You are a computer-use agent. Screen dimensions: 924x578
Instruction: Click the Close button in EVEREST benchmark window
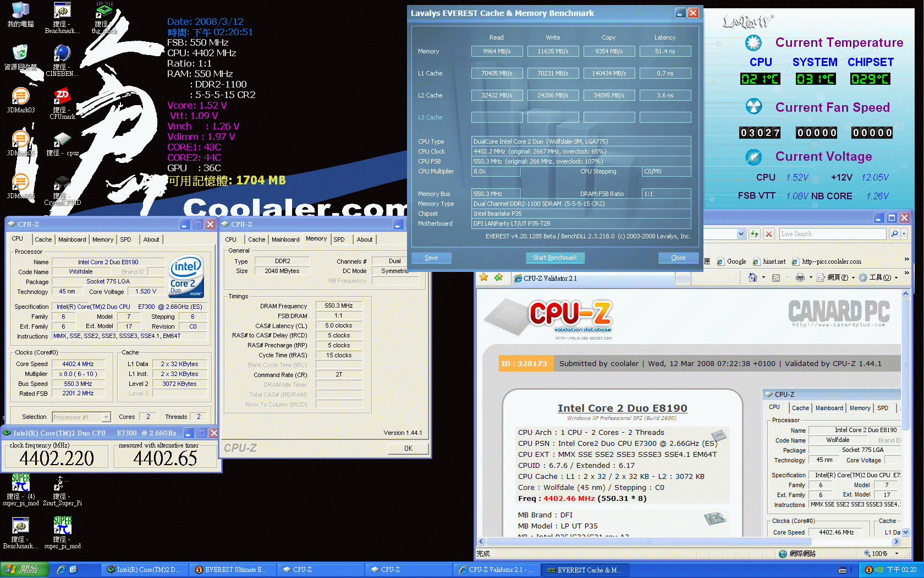(x=678, y=258)
